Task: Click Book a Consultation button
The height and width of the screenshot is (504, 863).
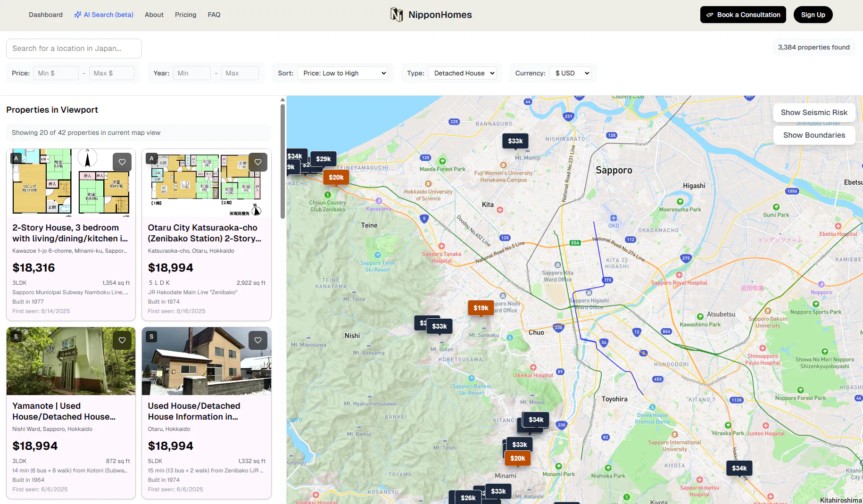Action: (743, 15)
